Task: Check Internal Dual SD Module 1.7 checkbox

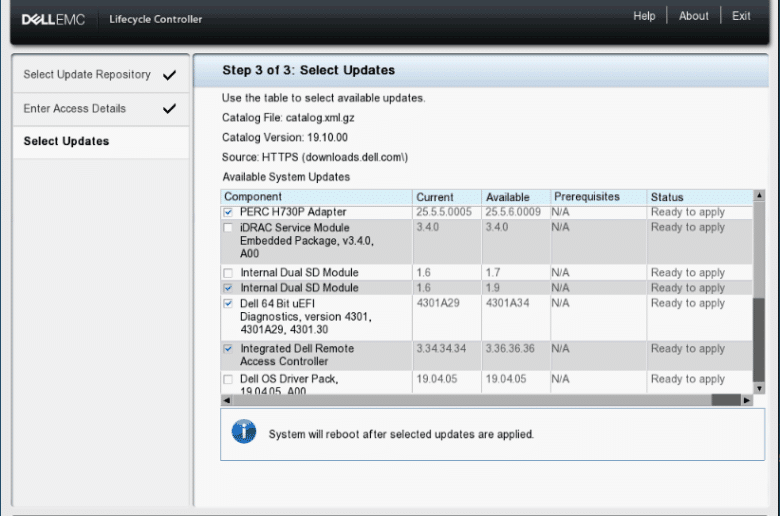Action: click(228, 273)
